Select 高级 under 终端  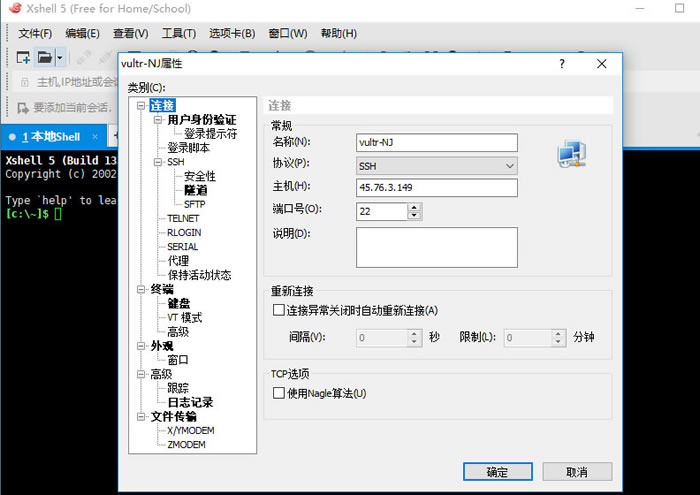[178, 332]
